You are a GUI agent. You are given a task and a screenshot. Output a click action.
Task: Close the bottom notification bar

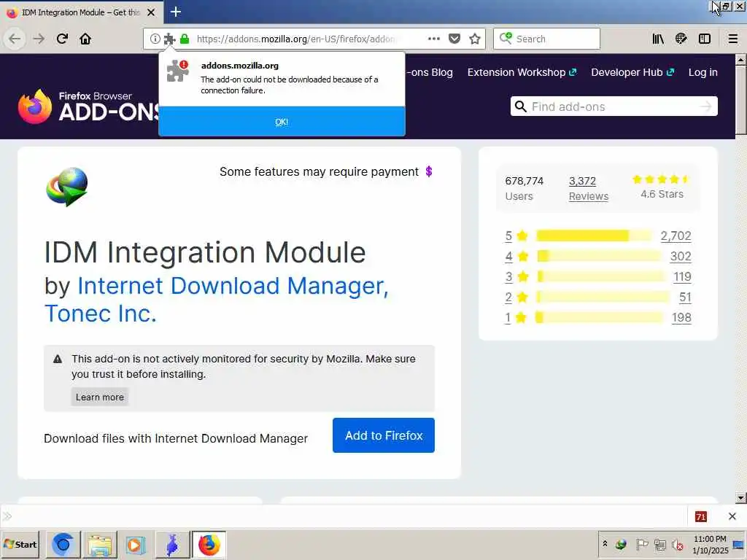point(732,516)
